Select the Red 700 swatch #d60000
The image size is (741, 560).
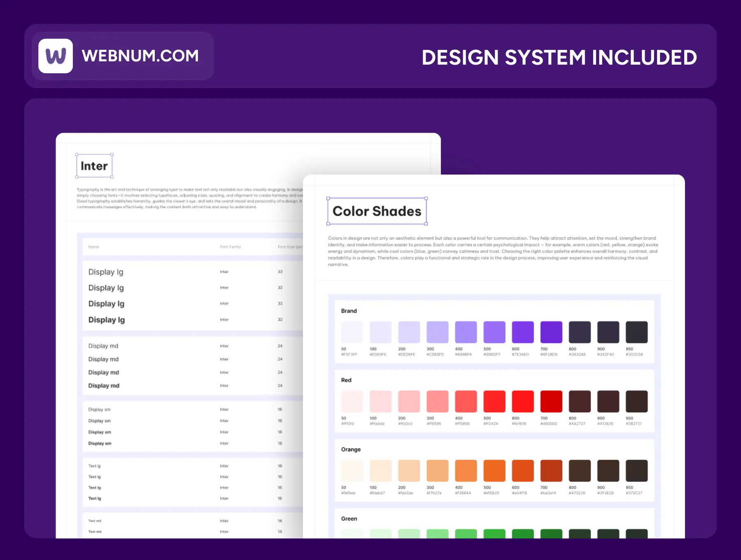click(551, 401)
